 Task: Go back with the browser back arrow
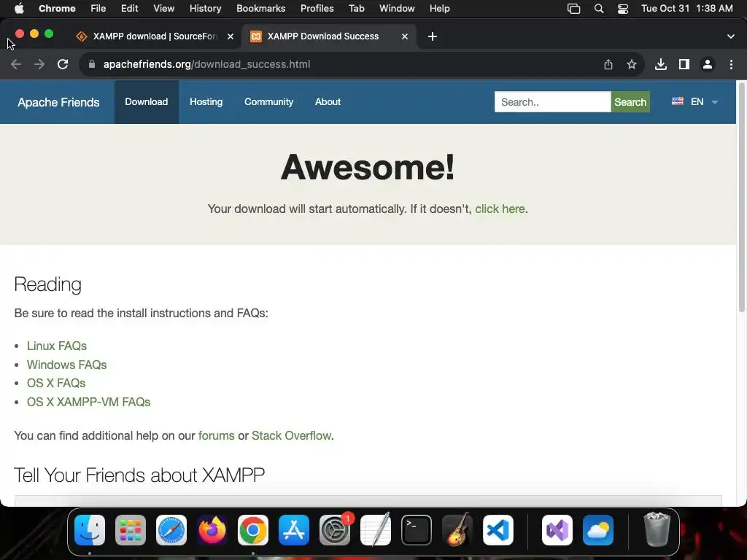[16, 64]
